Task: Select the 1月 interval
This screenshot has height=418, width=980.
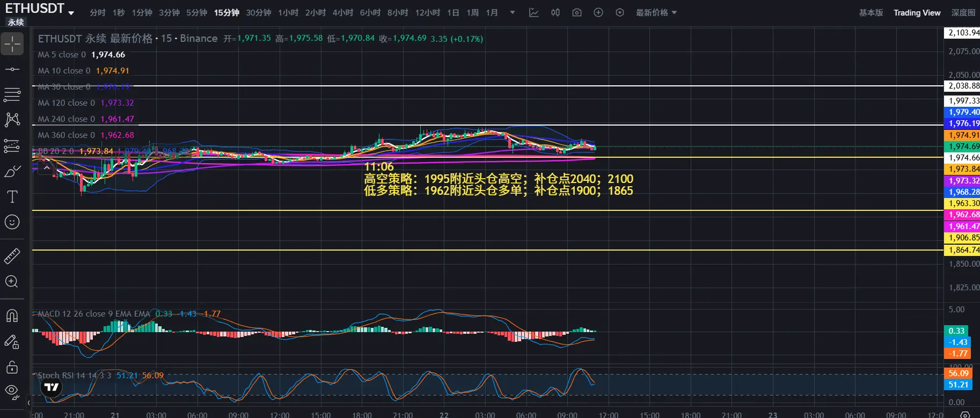Action: pyautogui.click(x=492, y=12)
